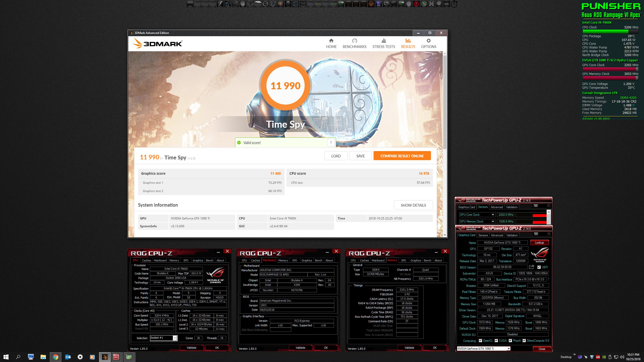The width and height of the screenshot is (644, 362).
Task: Click the Bus Interface question mark icon
Action: coord(548,279)
